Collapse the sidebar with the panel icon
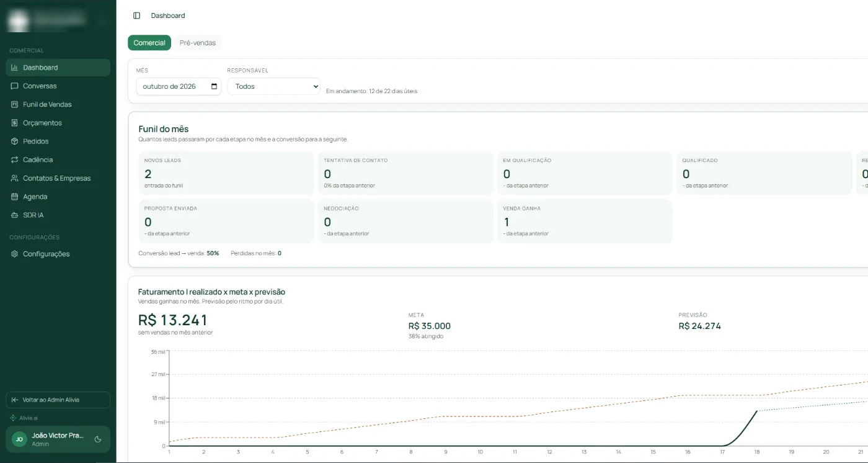This screenshot has width=868, height=463. (137, 16)
